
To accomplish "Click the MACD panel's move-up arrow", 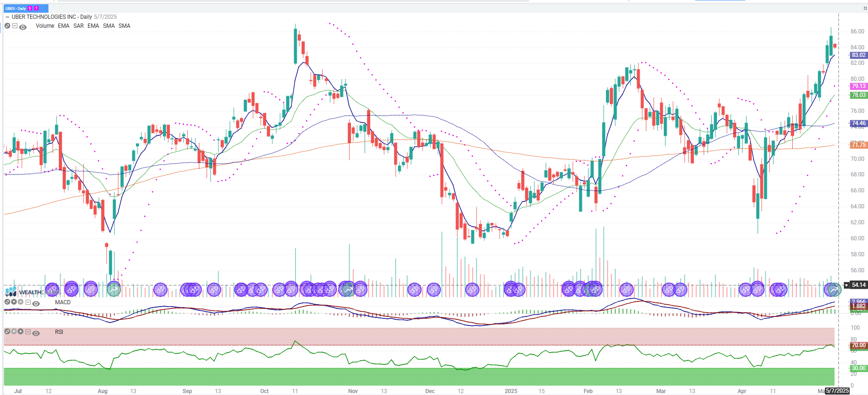I will tap(21, 302).
